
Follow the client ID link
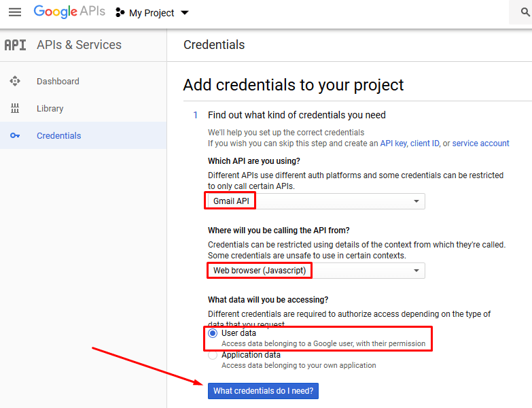click(x=425, y=143)
